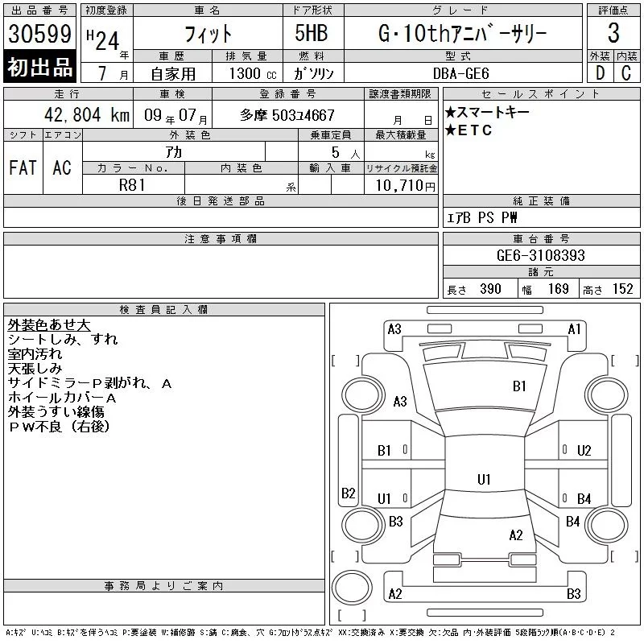Click the chassis number GE6-3108393
The width and height of the screenshot is (644, 644).
[x=541, y=255]
